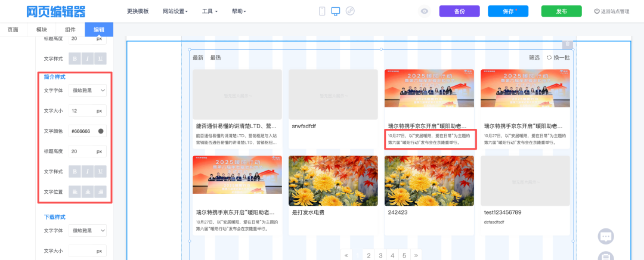Go to pagination page 5

tap(404, 255)
